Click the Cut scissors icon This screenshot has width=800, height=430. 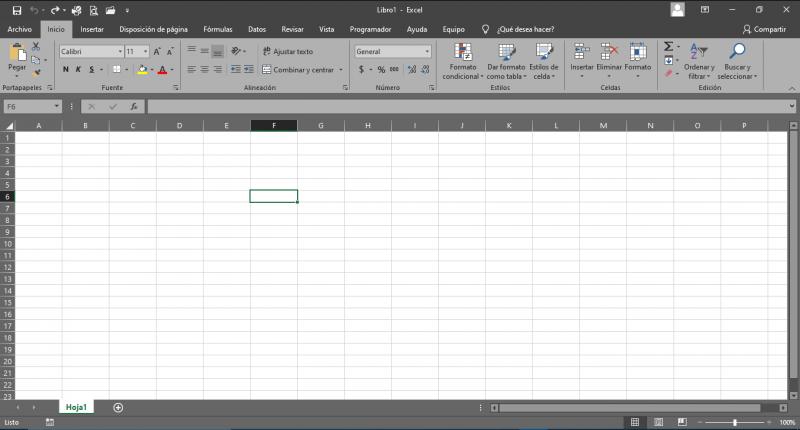[x=36, y=47]
